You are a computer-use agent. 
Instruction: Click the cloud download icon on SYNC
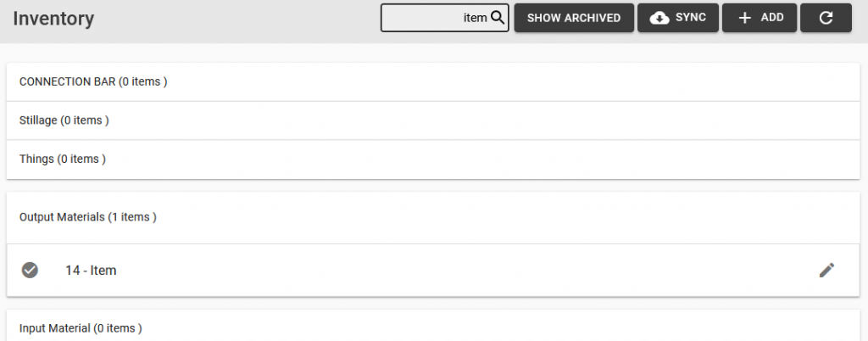pos(659,19)
